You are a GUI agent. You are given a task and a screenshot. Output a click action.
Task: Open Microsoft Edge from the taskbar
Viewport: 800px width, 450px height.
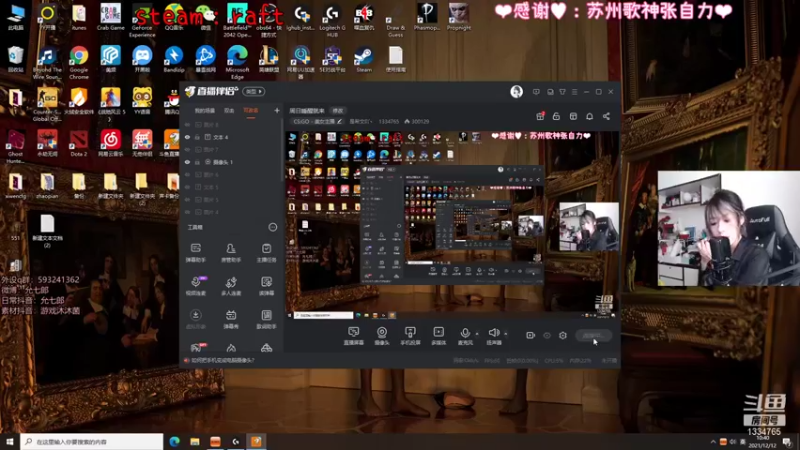click(174, 442)
